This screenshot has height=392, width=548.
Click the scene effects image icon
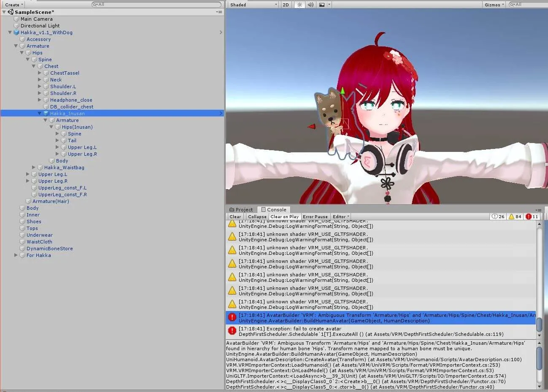(322, 5)
